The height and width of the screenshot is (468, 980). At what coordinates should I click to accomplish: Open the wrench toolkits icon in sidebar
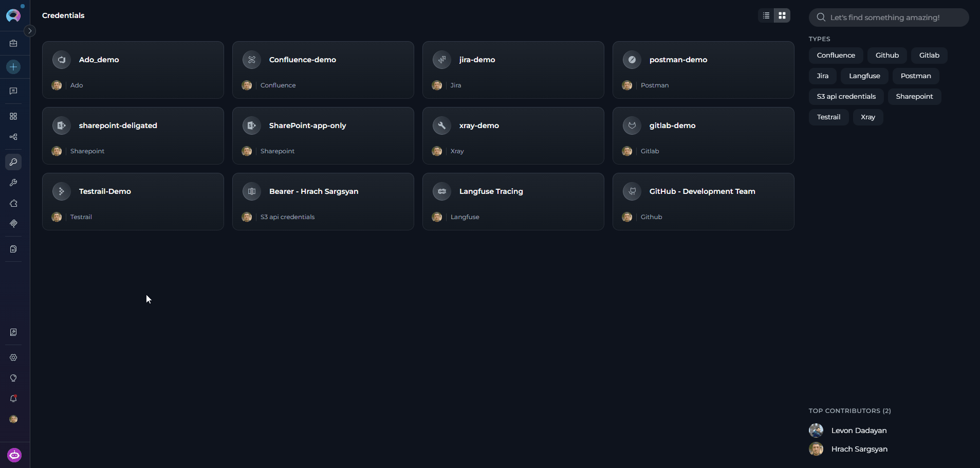click(x=13, y=183)
